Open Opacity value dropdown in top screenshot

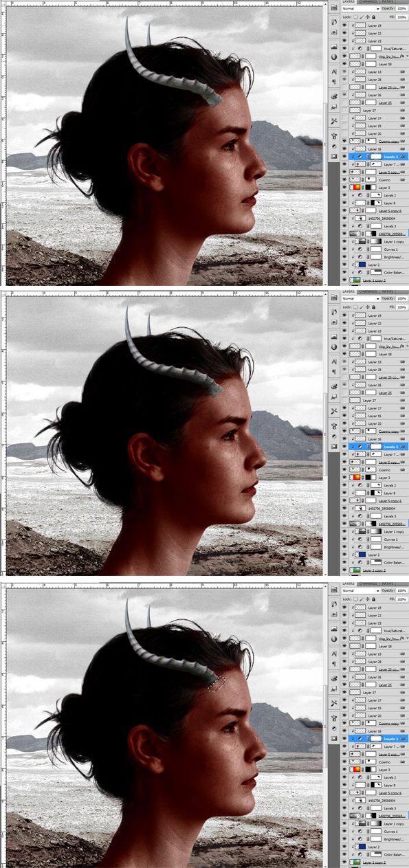401,8
